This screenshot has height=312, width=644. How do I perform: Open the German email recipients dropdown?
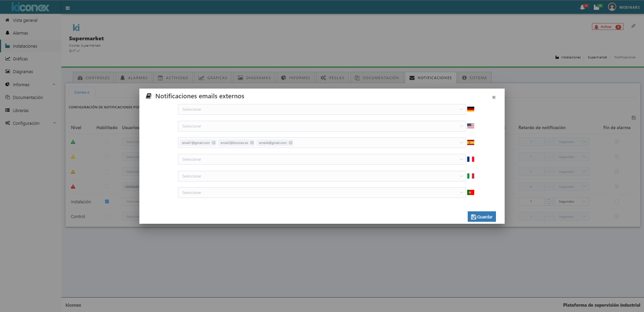click(321, 109)
